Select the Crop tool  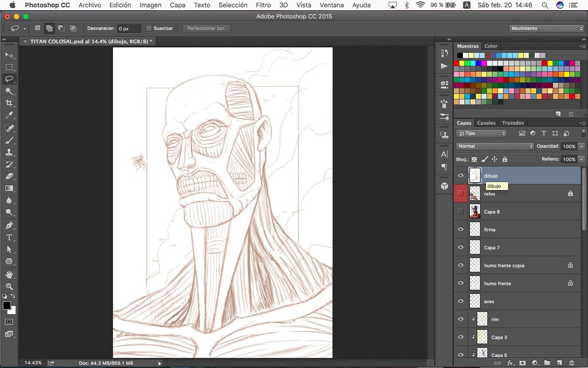9,103
